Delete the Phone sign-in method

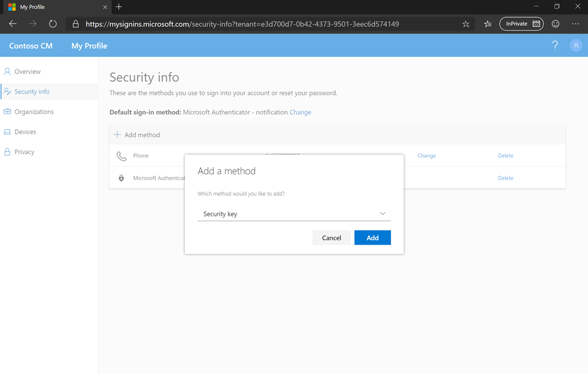pos(505,156)
